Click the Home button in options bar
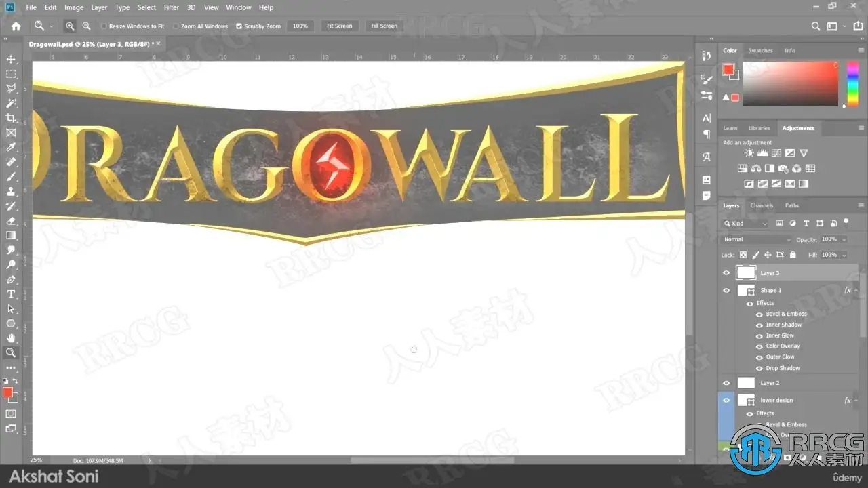 16,26
